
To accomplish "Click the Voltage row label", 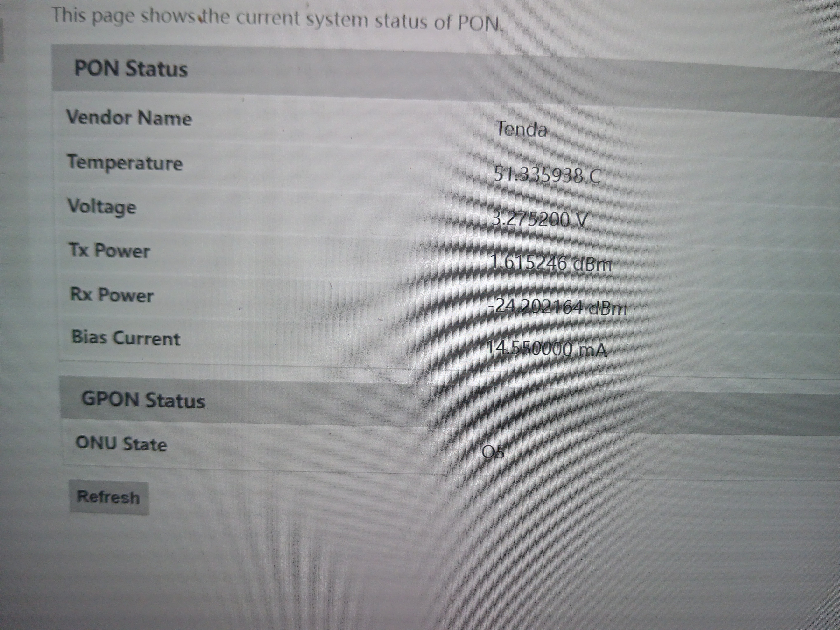I will coord(102,207).
